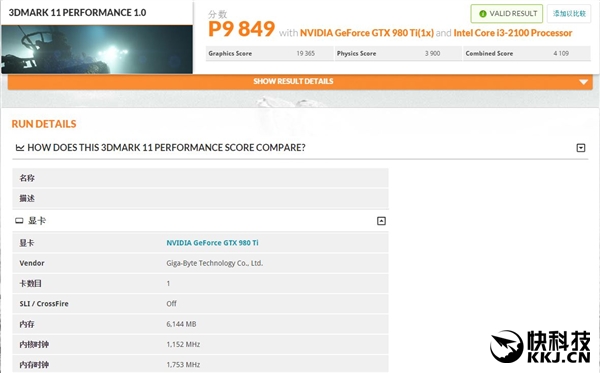Click the 描述 row

click(x=201, y=199)
